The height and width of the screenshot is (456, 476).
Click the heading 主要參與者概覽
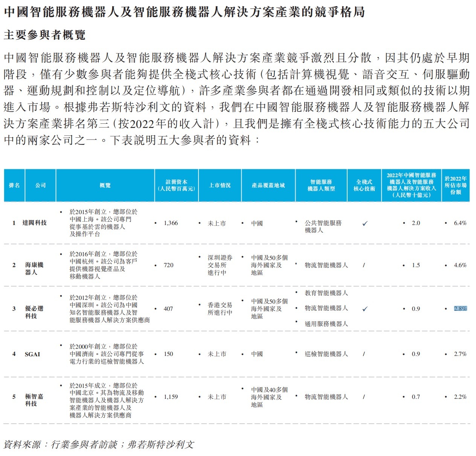tap(44, 35)
